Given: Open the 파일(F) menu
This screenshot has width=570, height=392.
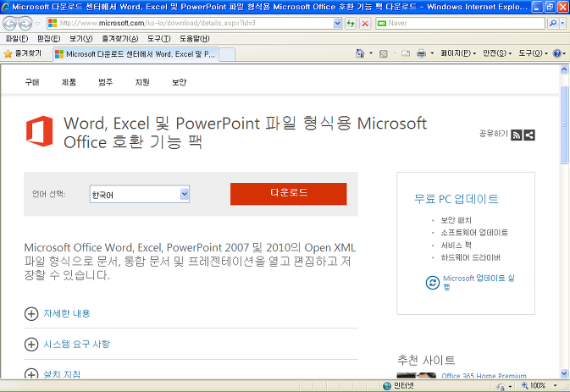Looking at the screenshot, I should tap(17, 38).
